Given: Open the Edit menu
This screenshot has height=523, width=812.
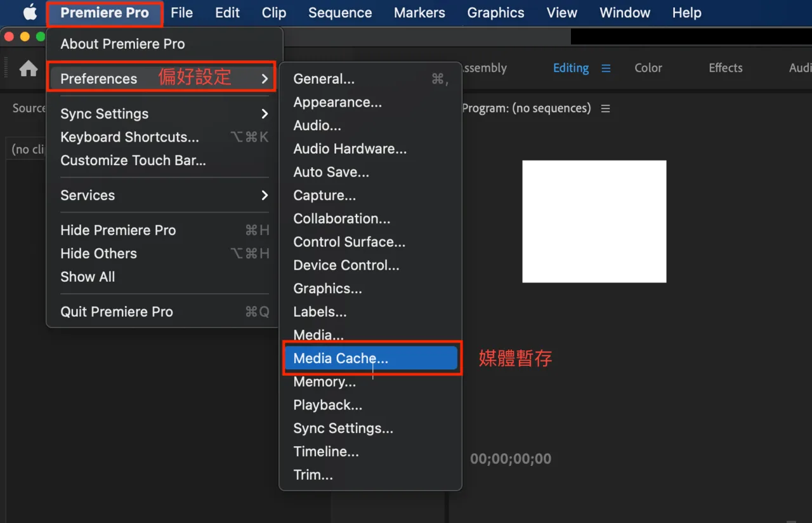Looking at the screenshot, I should (x=227, y=13).
